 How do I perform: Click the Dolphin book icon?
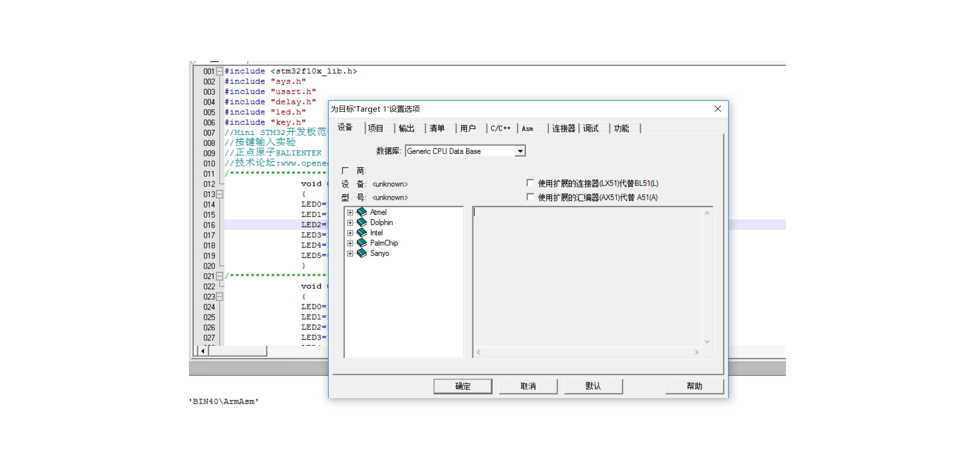[x=362, y=222]
